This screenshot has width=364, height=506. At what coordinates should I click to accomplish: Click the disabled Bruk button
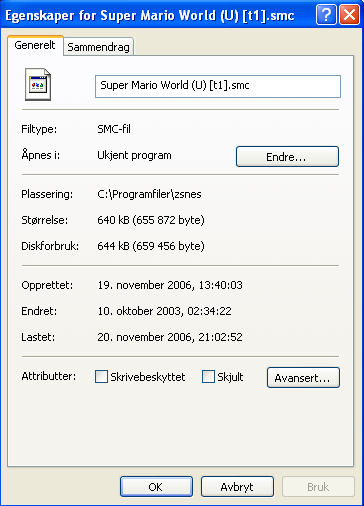click(x=318, y=487)
